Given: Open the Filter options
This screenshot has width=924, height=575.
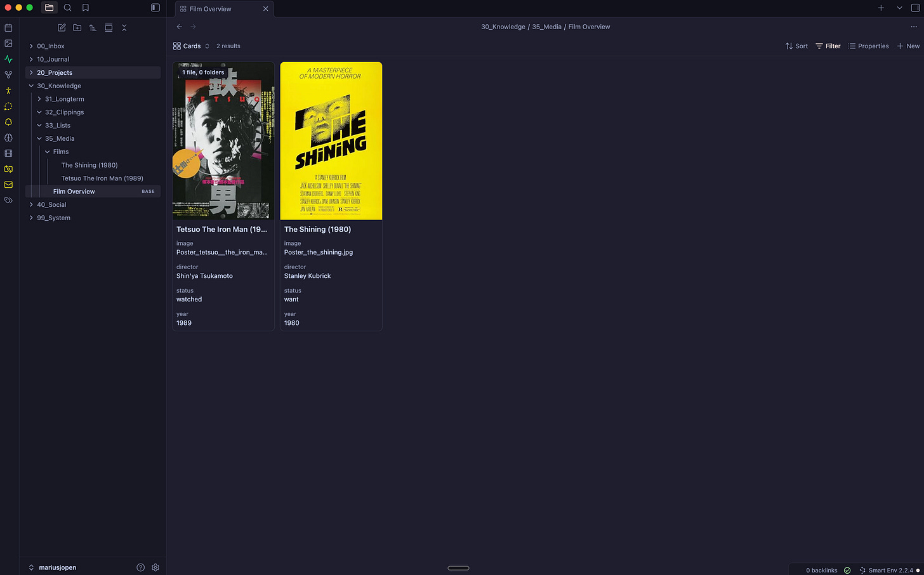Looking at the screenshot, I should point(828,46).
